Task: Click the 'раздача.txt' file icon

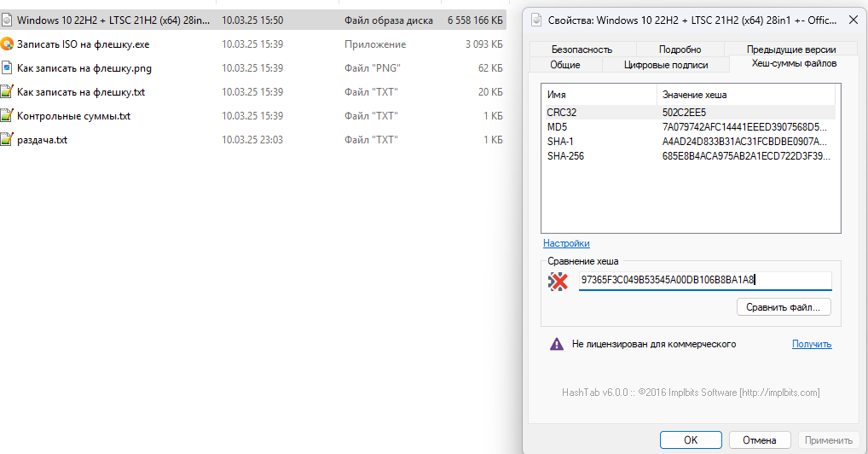Action: [7, 139]
